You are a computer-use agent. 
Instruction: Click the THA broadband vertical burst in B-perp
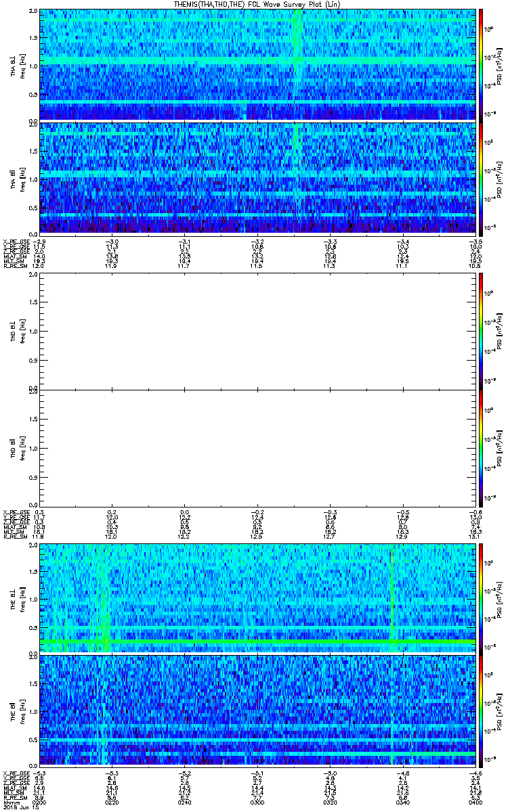296,54
